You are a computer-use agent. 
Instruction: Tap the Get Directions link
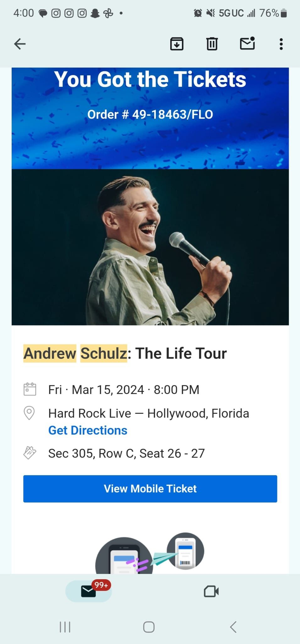88,430
